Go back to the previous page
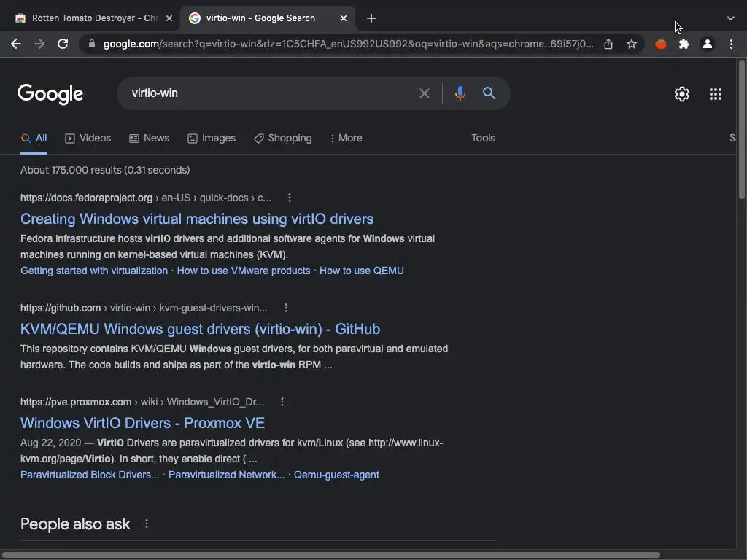The image size is (747, 560). [16, 44]
